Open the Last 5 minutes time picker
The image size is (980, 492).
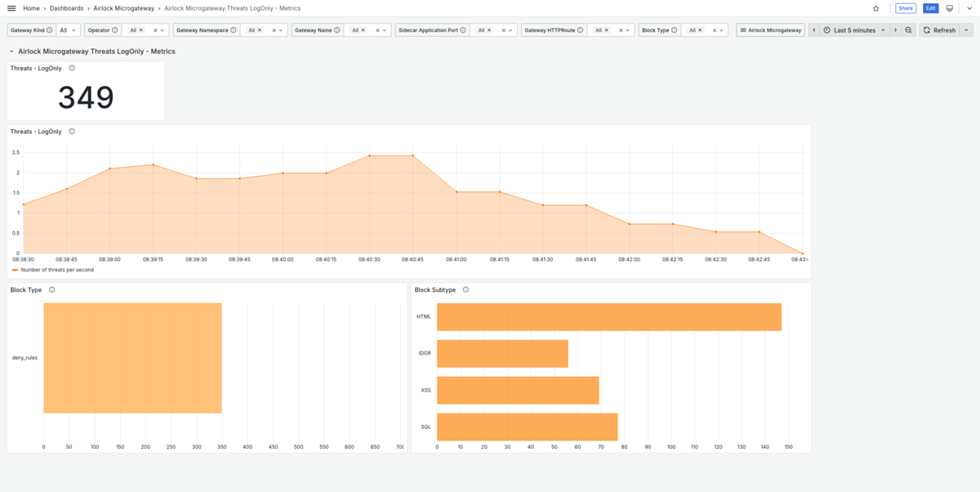(x=854, y=30)
